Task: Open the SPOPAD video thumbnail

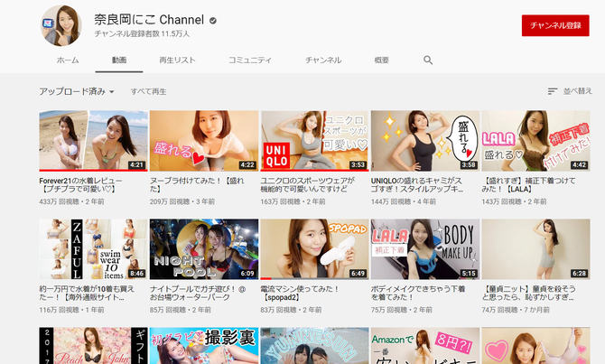Action: 314,249
